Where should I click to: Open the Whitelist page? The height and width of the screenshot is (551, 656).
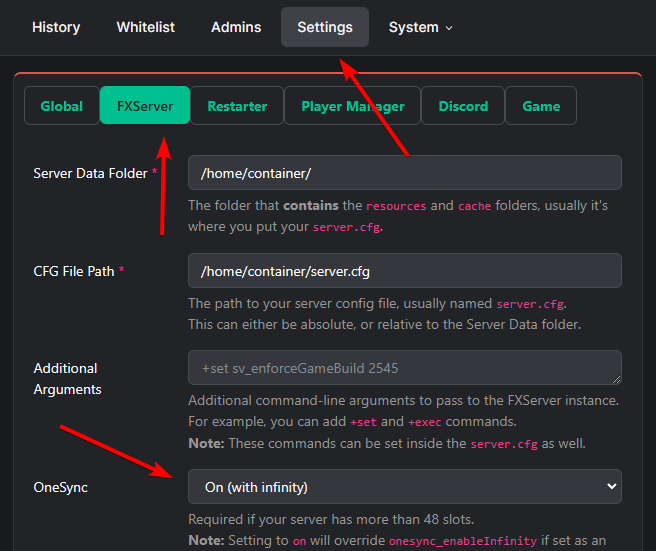click(x=146, y=27)
